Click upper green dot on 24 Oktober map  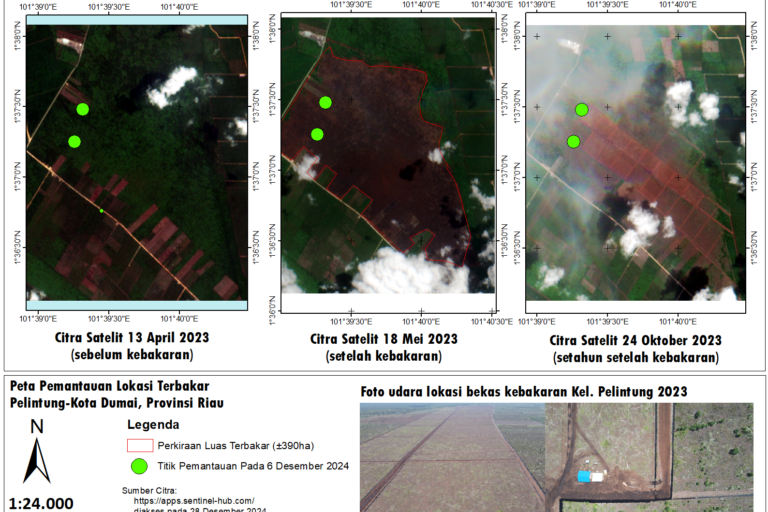point(582,109)
